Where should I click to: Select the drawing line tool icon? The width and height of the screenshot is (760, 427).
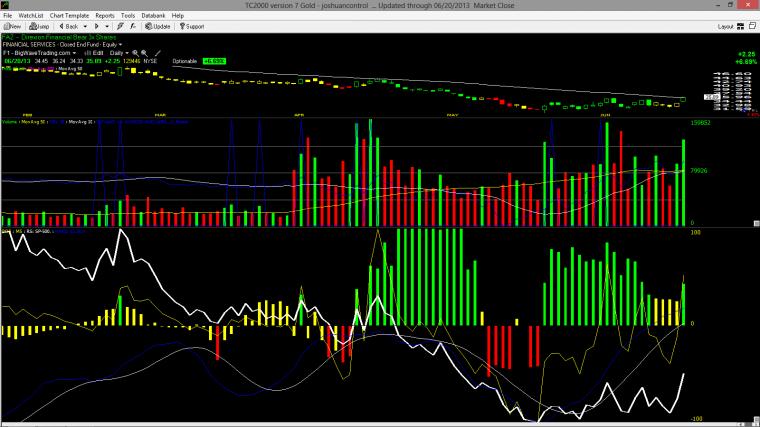(x=157, y=53)
